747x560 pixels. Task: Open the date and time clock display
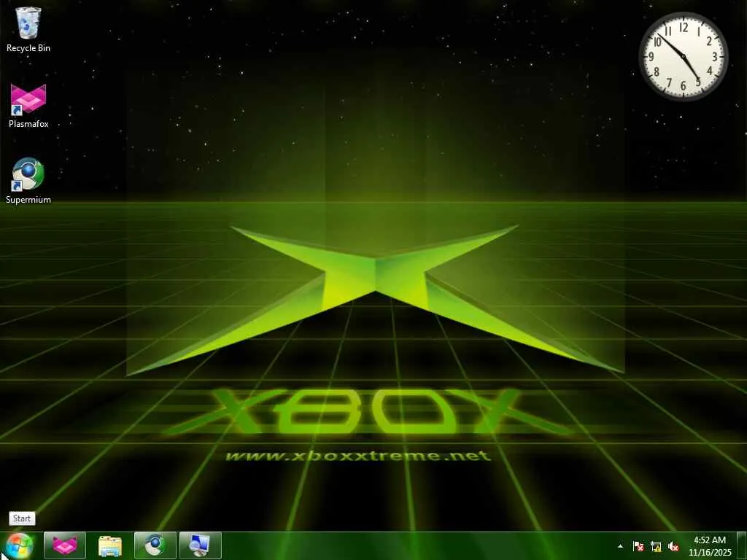[x=709, y=546]
